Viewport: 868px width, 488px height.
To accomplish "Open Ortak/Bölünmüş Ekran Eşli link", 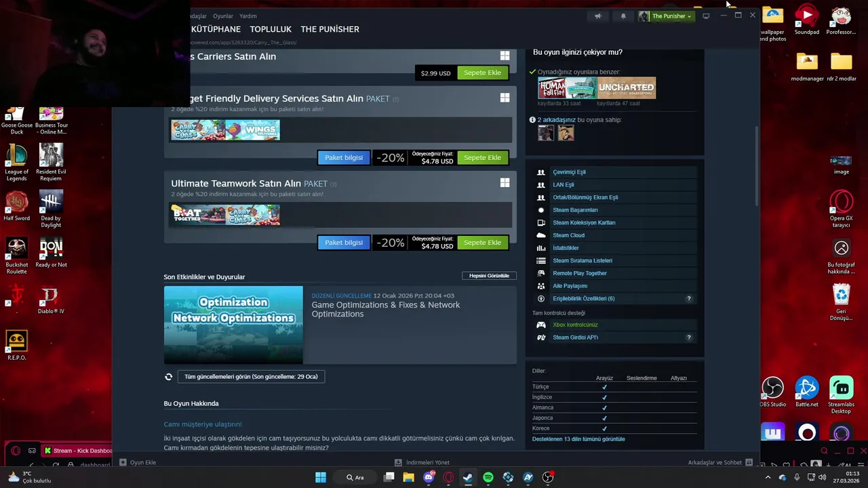I will pyautogui.click(x=585, y=197).
